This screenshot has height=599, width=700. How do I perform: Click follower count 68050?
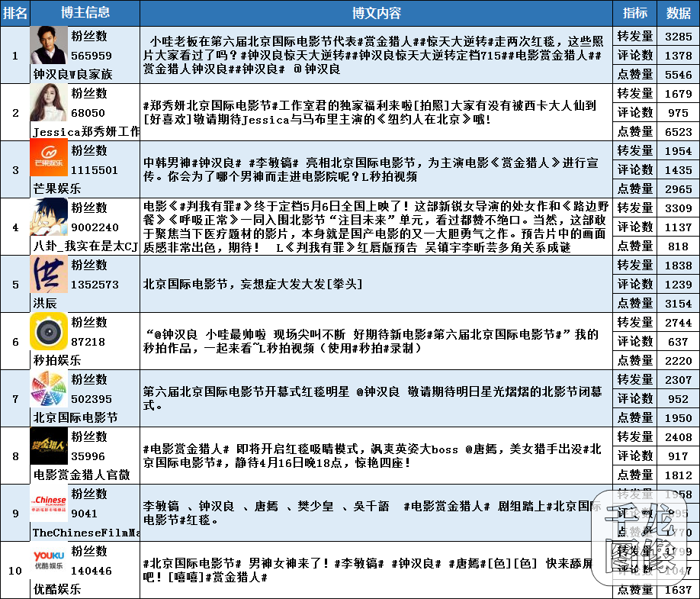[88, 113]
